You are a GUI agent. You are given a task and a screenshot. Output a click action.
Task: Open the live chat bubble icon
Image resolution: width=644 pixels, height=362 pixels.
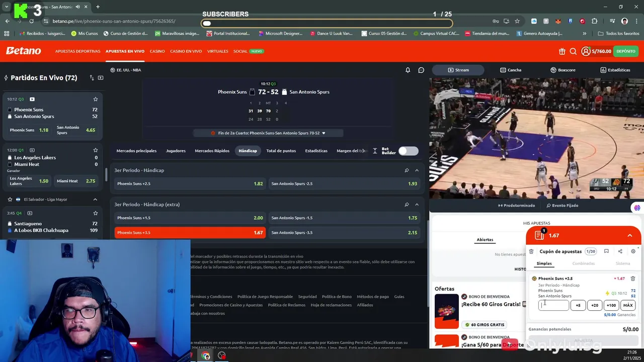[x=421, y=70]
